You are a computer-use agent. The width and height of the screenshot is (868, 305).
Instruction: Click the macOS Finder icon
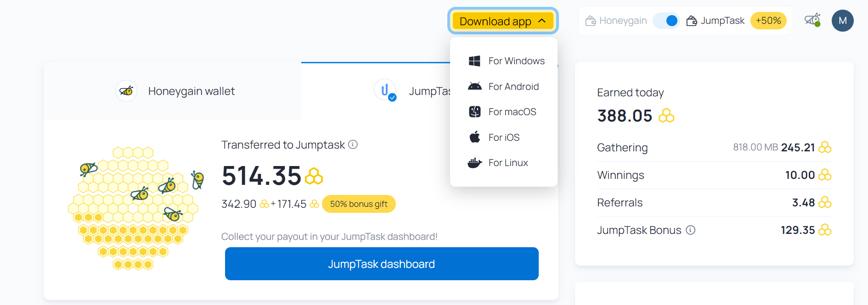[474, 111]
